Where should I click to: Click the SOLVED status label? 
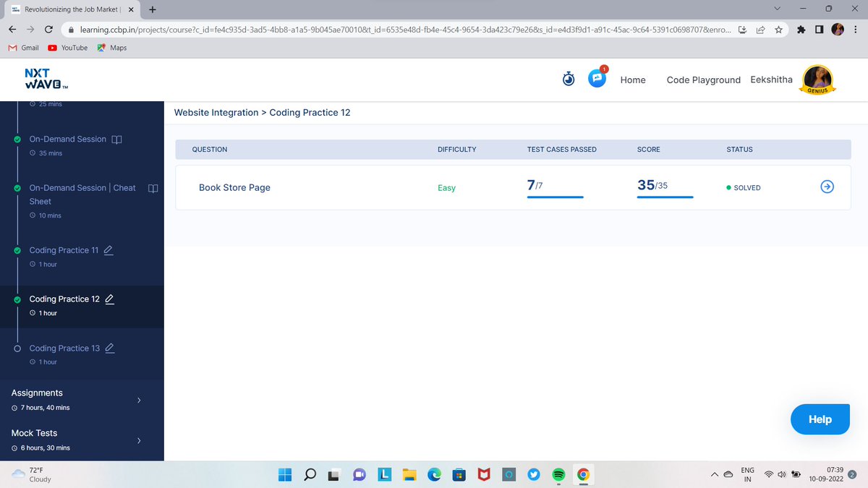pos(743,187)
